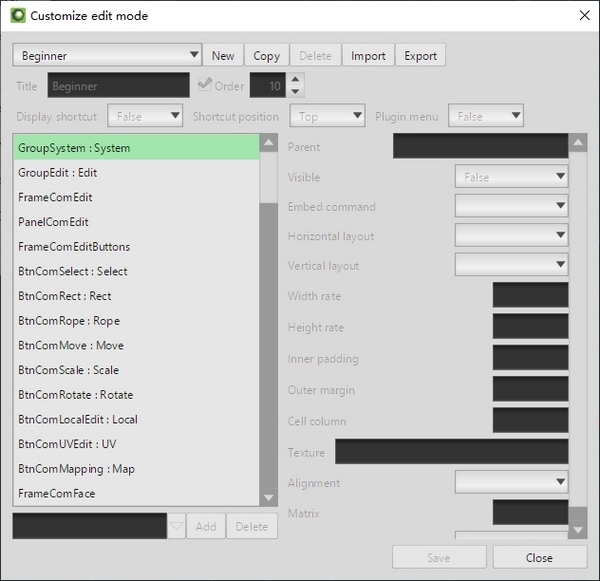
Task: Select BtnComSelect : Select in the list
Action: pyautogui.click(x=137, y=271)
